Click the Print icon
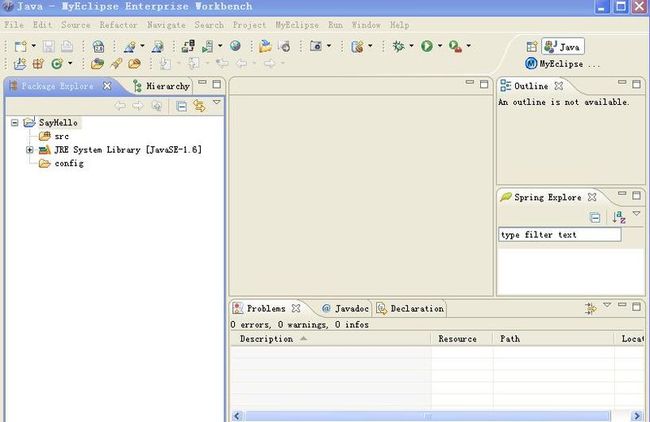The image size is (650, 422). (67, 46)
